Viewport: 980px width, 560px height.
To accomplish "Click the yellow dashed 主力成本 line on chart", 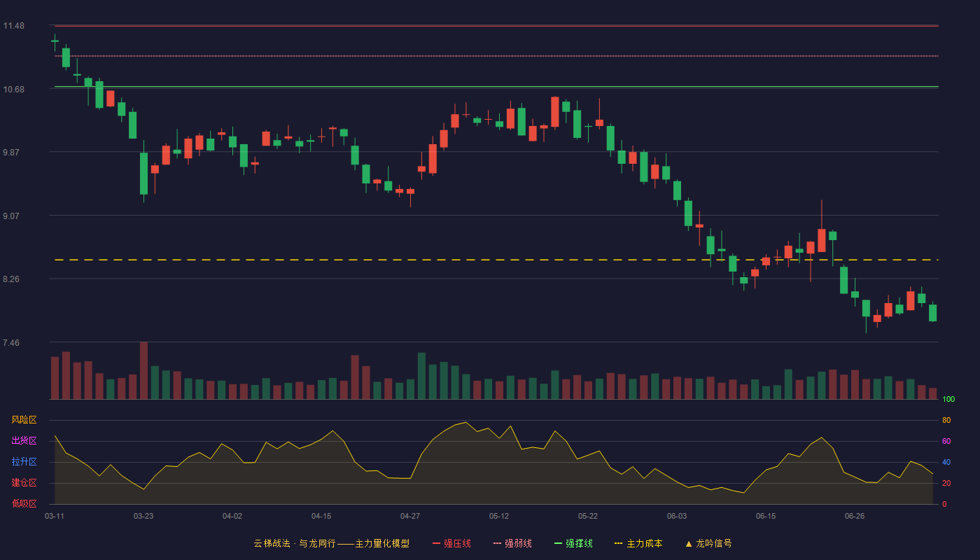I will tap(496, 260).
